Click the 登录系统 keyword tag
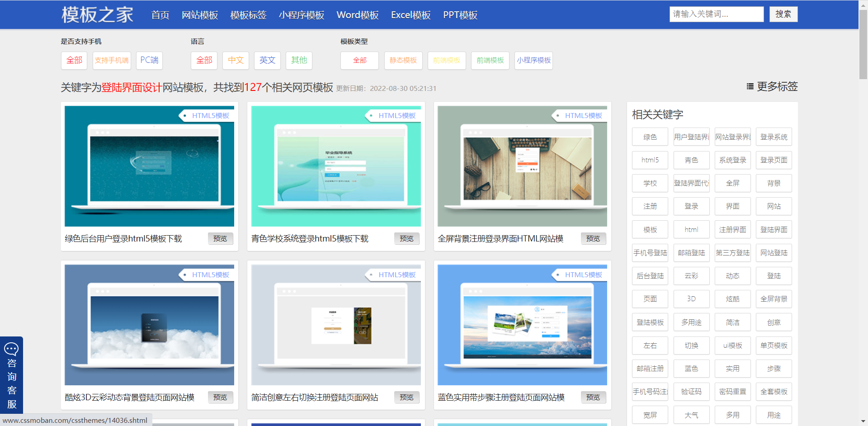This screenshot has height=426, width=868. tap(774, 137)
